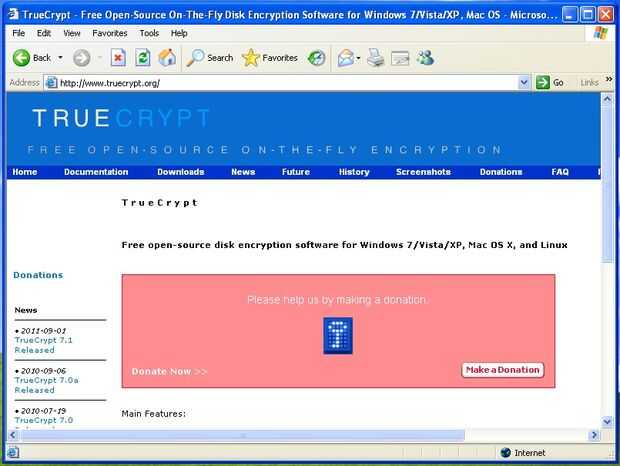Click the Forward navigation arrow
The width and height of the screenshot is (620, 466).
coord(82,58)
